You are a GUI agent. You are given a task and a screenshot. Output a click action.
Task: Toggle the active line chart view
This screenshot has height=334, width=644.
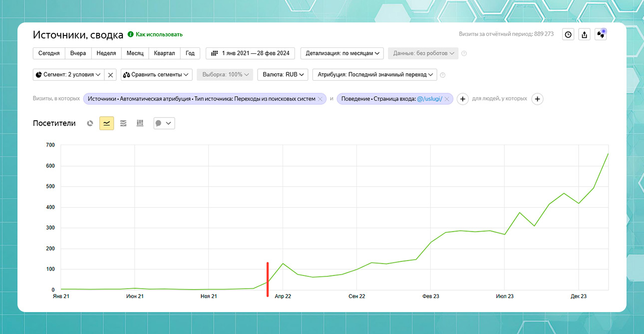106,123
